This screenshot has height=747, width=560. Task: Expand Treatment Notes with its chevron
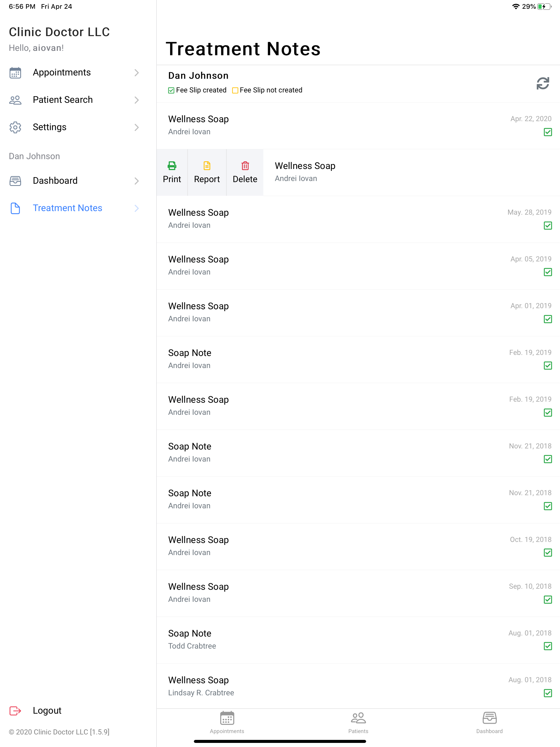click(136, 208)
